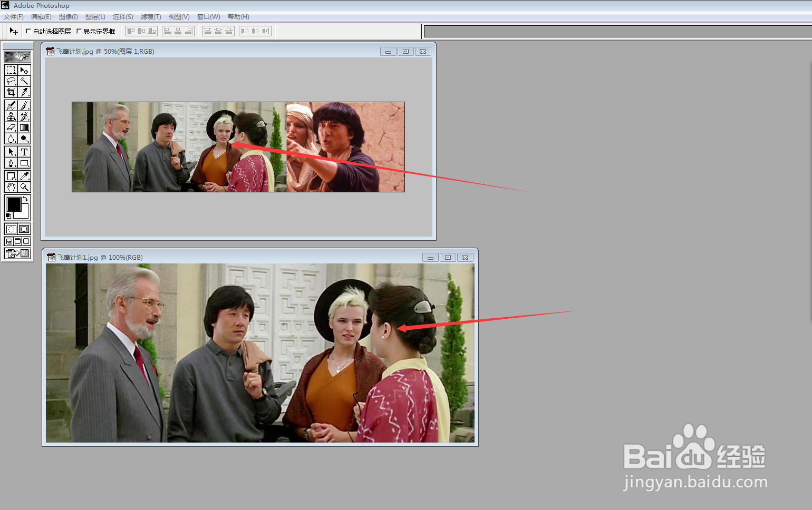The height and width of the screenshot is (510, 812).
Task: Open the 滤镜(T) menu
Action: pos(151,17)
